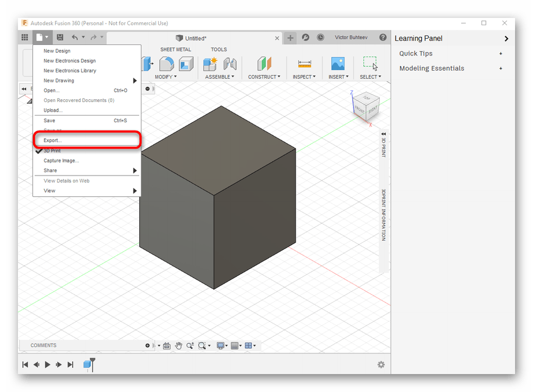The width and height of the screenshot is (533, 392).
Task: Click the Offset Plane construct icon
Action: coord(264,64)
